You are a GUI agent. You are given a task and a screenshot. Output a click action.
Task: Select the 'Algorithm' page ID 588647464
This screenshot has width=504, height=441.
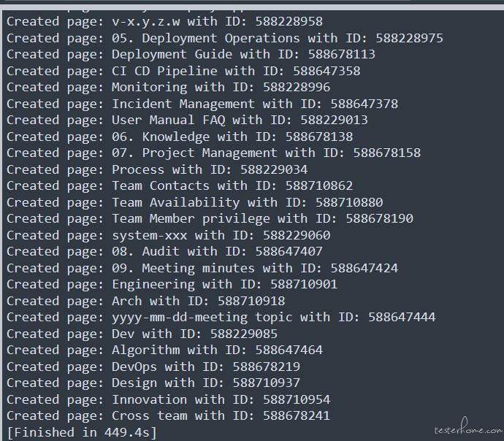click(289, 350)
